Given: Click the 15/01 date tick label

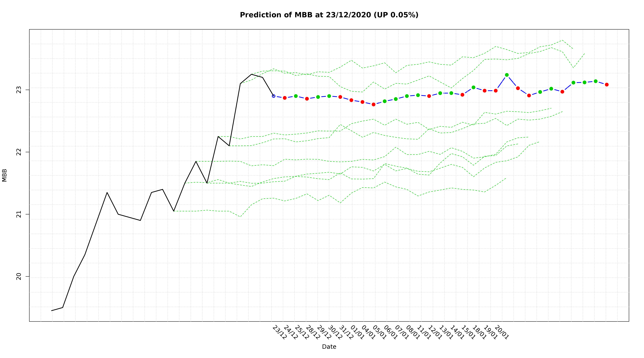Looking at the screenshot, I should click(468, 332).
